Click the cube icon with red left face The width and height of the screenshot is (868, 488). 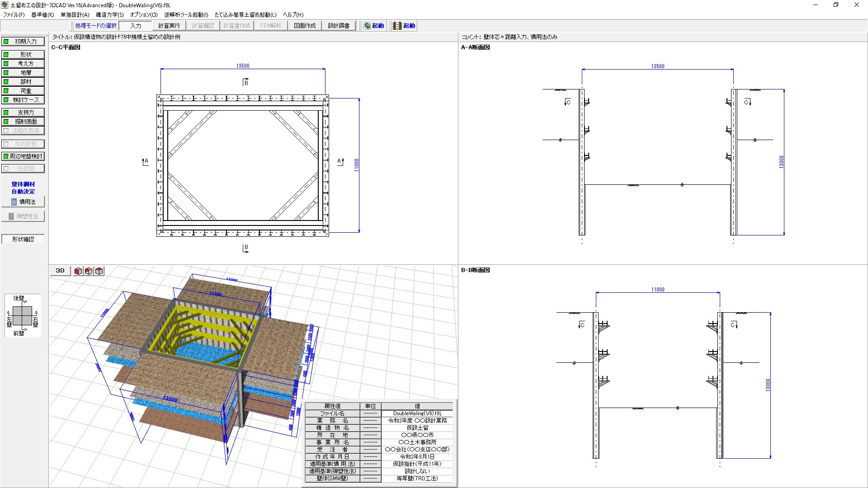[78, 271]
